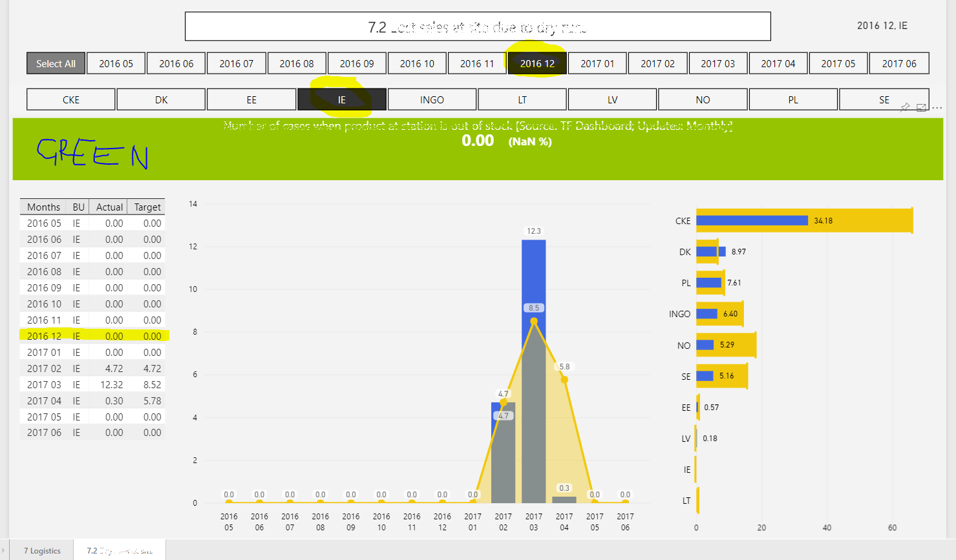Open the More options ellipsis menu
956x560 pixels.
point(937,108)
